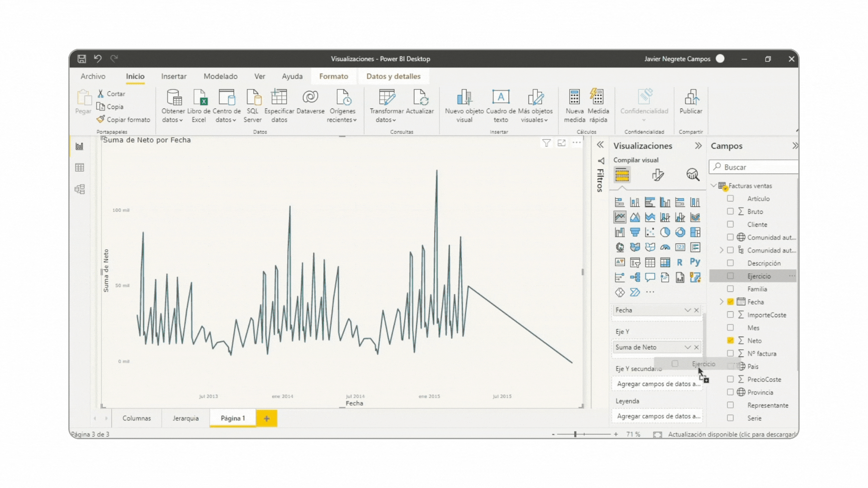Switch to the Columnas page tab
The width and height of the screenshot is (868, 488).
(x=137, y=418)
